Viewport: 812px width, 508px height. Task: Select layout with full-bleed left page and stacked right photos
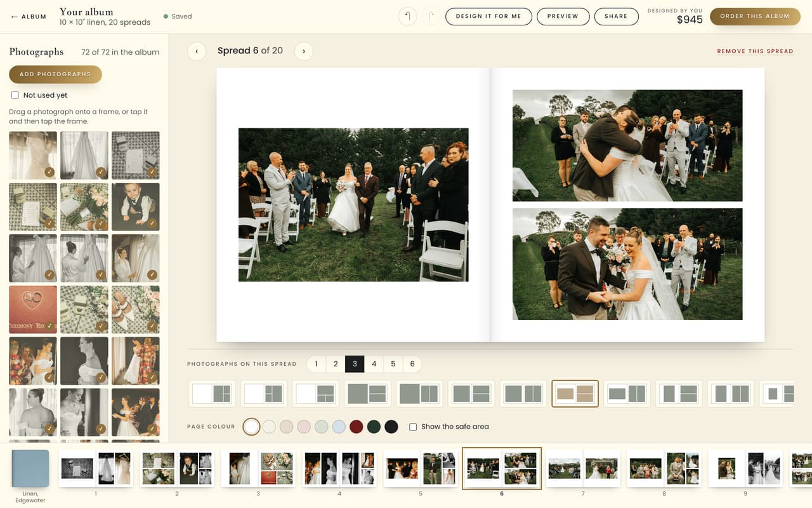(x=367, y=394)
